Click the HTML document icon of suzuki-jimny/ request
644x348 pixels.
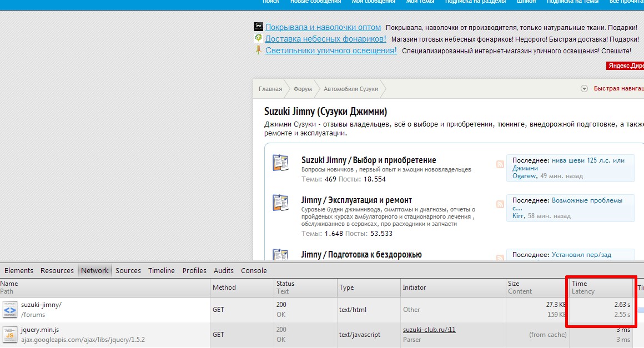click(x=10, y=309)
